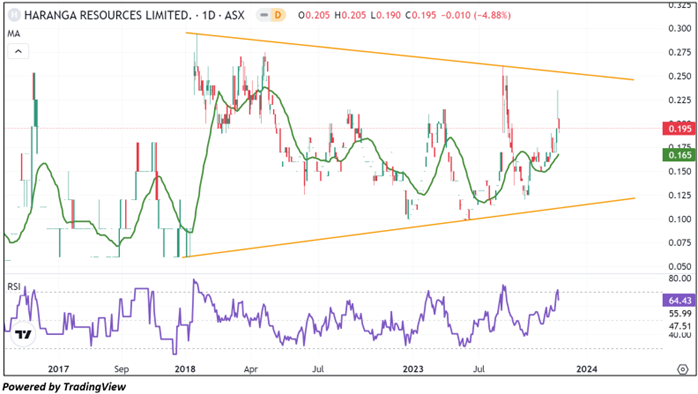Viewport: 698px width, 394px height.
Task: Click the green 0.165 MA value label
Action: click(x=679, y=155)
